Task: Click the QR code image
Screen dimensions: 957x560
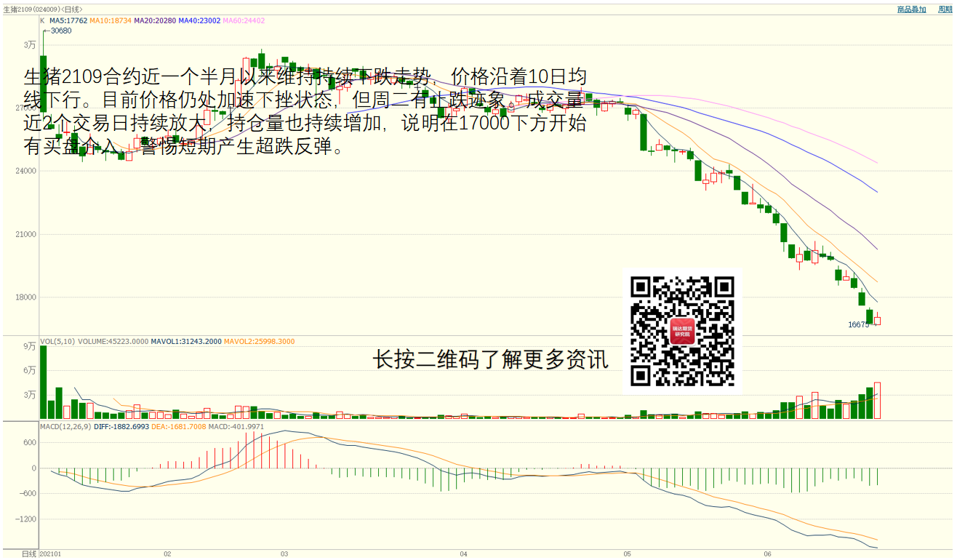Action: point(681,331)
